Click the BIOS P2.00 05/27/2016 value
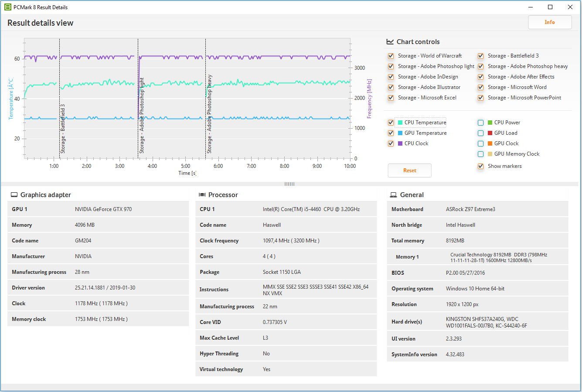582x392 pixels. [465, 273]
